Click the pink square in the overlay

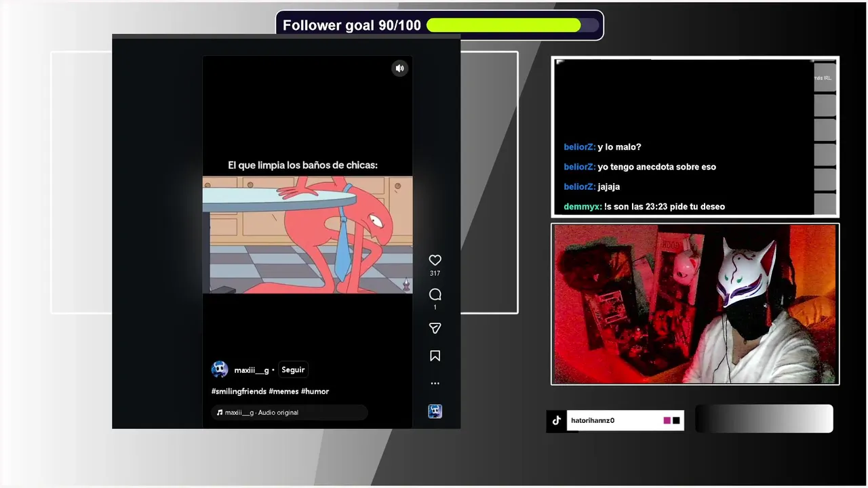(x=667, y=420)
